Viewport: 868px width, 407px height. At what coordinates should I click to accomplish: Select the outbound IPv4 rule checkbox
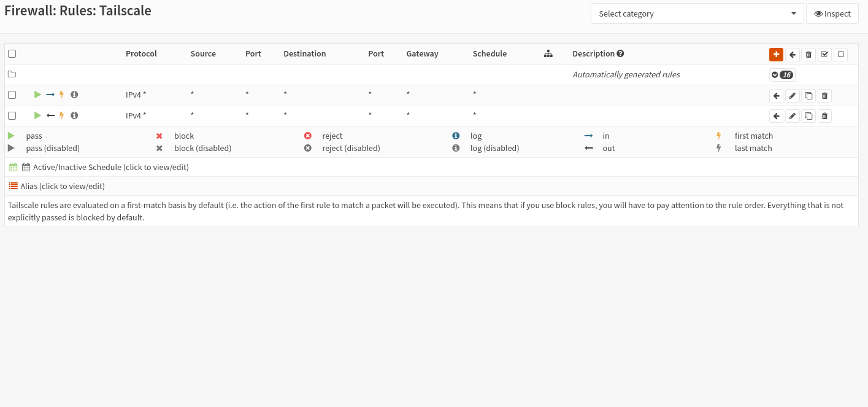coord(12,115)
